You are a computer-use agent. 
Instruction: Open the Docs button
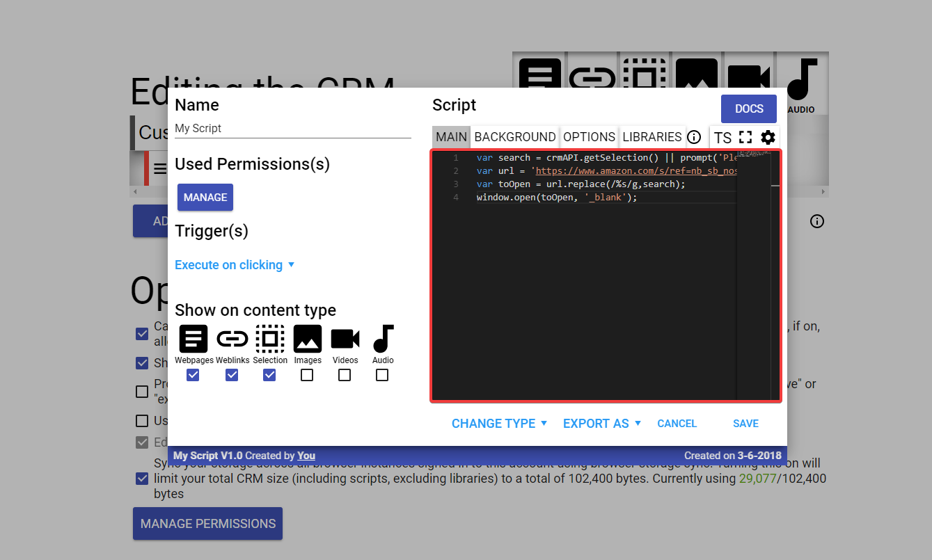(749, 109)
